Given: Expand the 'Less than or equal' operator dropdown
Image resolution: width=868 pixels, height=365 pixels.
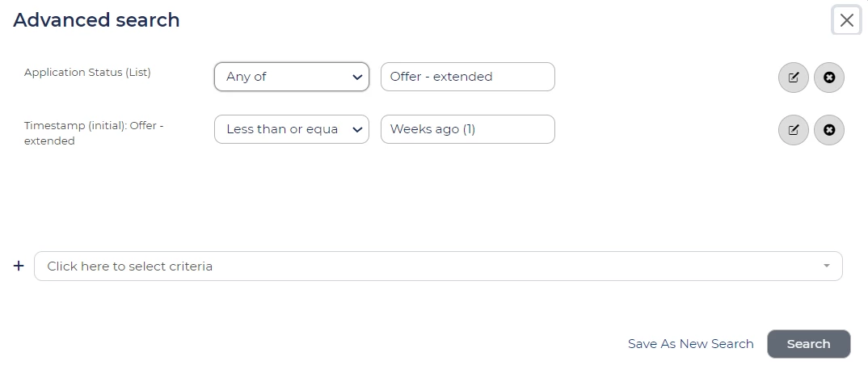Looking at the screenshot, I should (283, 129).
